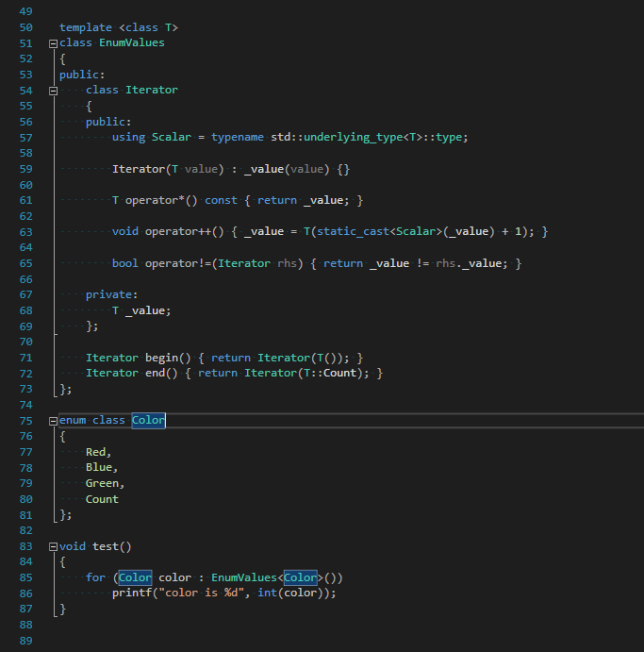This screenshot has width=644, height=652.
Task: Click the 'public:' specifier on line 53
Action: [x=82, y=75]
